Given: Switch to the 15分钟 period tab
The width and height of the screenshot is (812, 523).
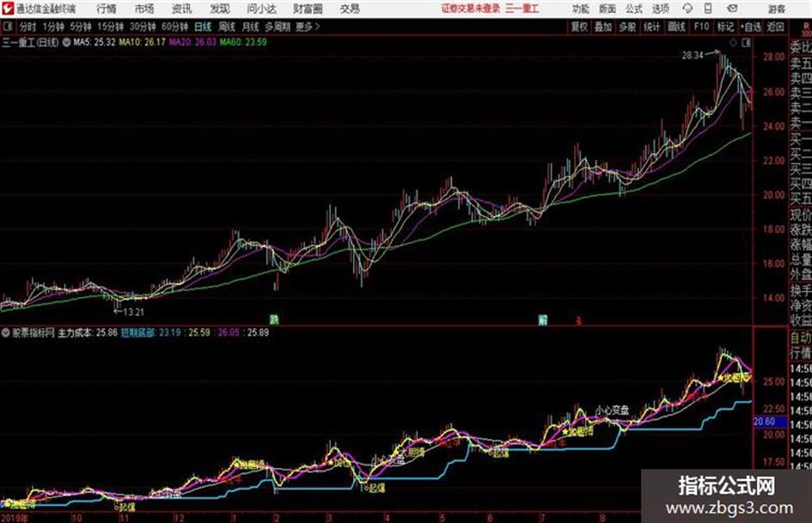Looking at the screenshot, I should (111, 27).
